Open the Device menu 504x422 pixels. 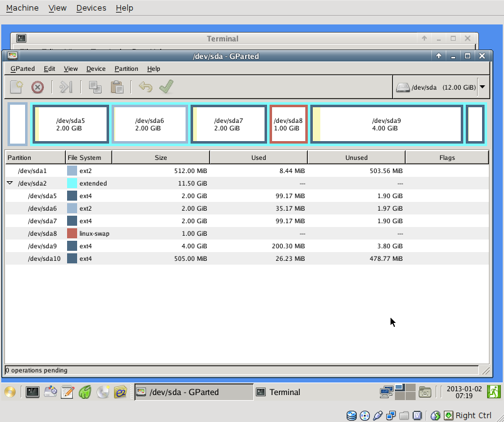click(96, 69)
